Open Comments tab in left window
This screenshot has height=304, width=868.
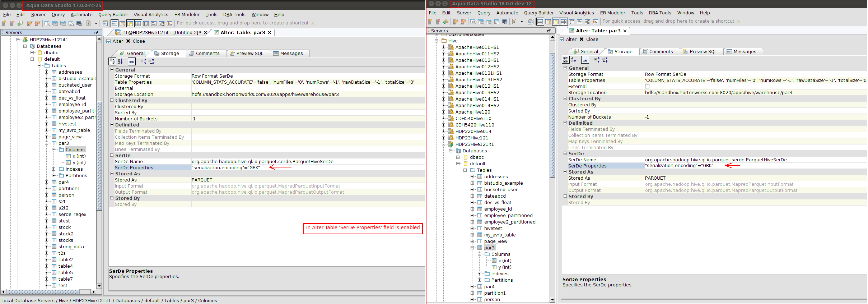click(205, 53)
